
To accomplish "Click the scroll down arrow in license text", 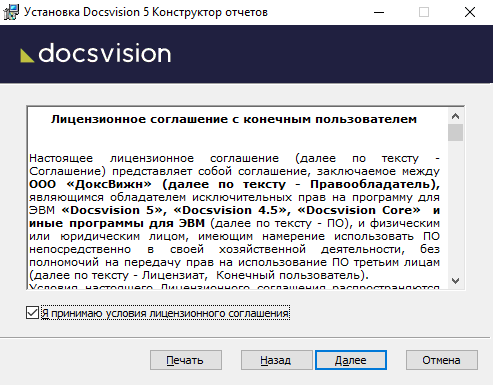I will [x=455, y=281].
